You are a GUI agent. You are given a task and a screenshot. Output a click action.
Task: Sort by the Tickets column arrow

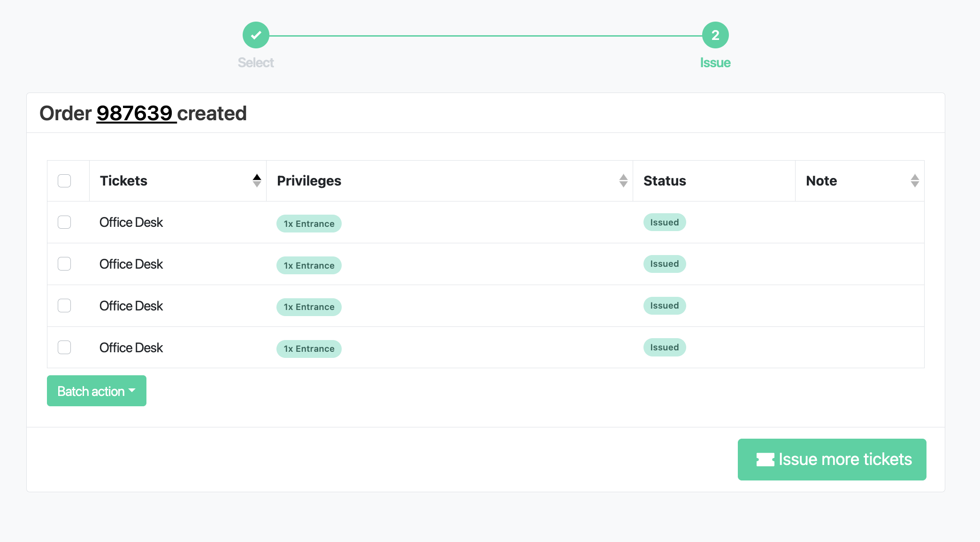[x=257, y=181]
